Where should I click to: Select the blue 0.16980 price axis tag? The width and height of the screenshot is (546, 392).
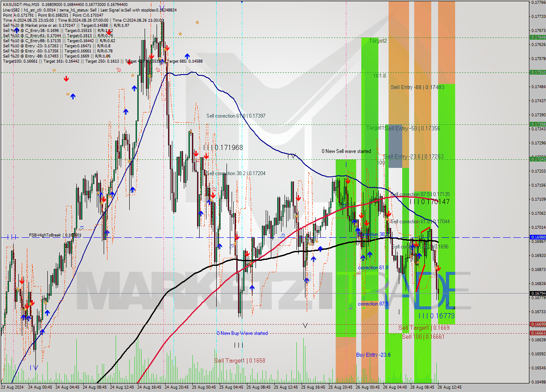[x=537, y=237]
